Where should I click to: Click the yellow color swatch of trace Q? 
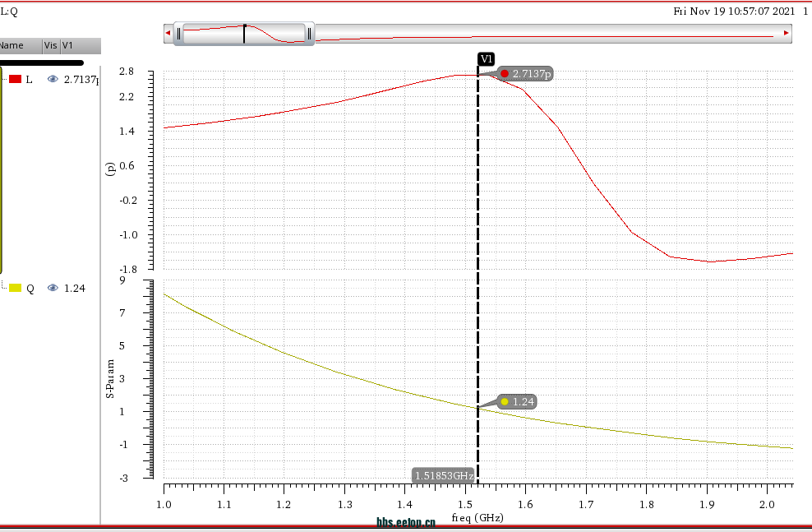point(15,288)
